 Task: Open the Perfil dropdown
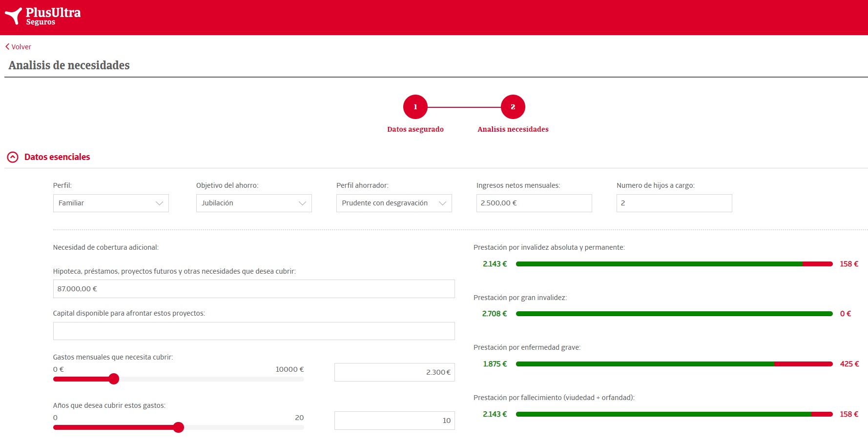pyautogui.click(x=111, y=203)
